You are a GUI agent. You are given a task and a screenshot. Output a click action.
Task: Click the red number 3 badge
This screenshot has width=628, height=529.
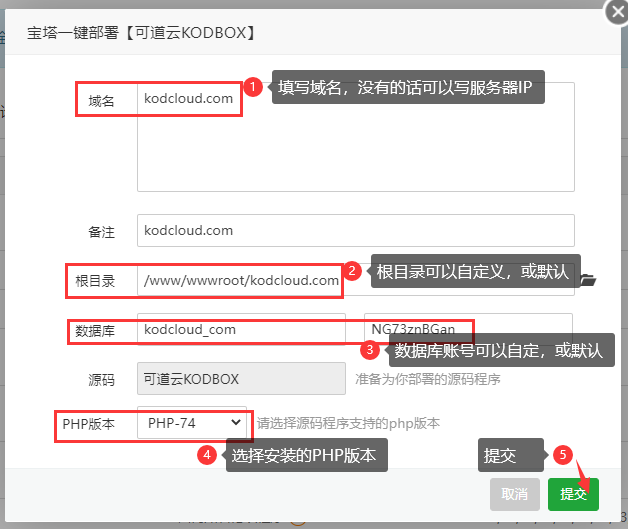pos(370,350)
